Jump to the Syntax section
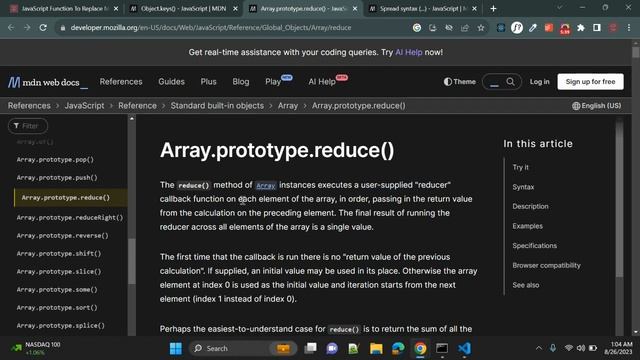The image size is (640, 360). coord(523,187)
